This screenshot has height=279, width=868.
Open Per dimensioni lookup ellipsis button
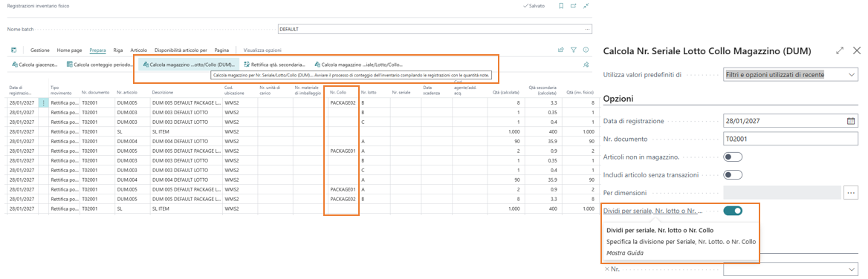click(852, 192)
